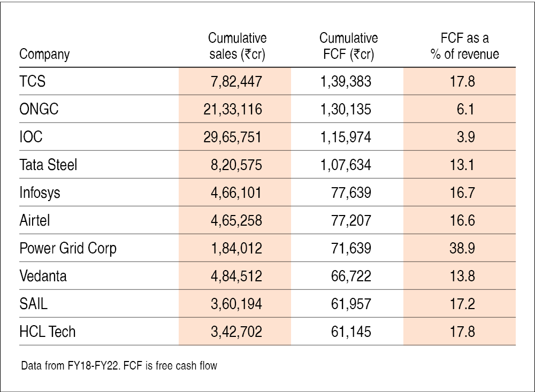Select the Airtel FCF value 77,207

(x=351, y=220)
